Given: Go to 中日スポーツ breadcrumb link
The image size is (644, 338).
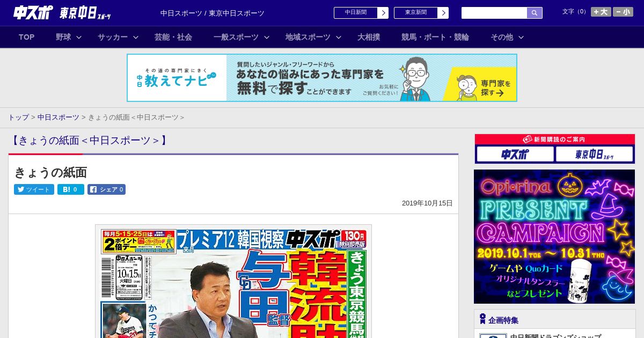Looking at the screenshot, I should tap(58, 117).
